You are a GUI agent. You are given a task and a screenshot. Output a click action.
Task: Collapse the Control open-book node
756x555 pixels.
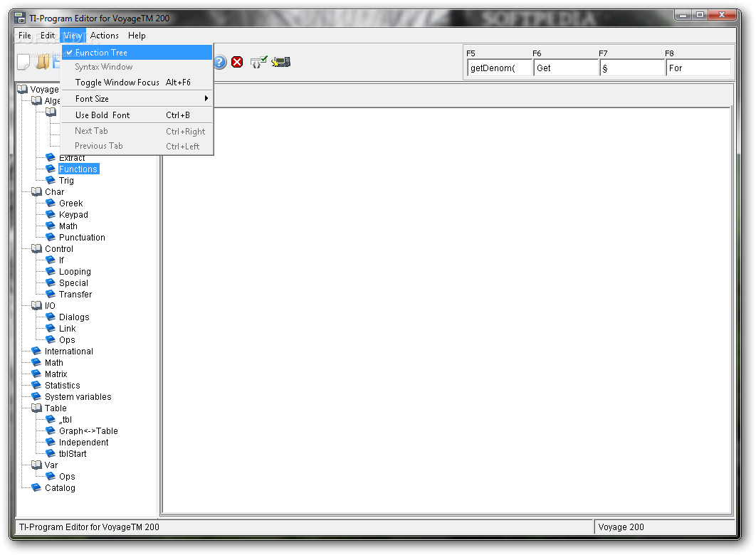[x=36, y=248]
